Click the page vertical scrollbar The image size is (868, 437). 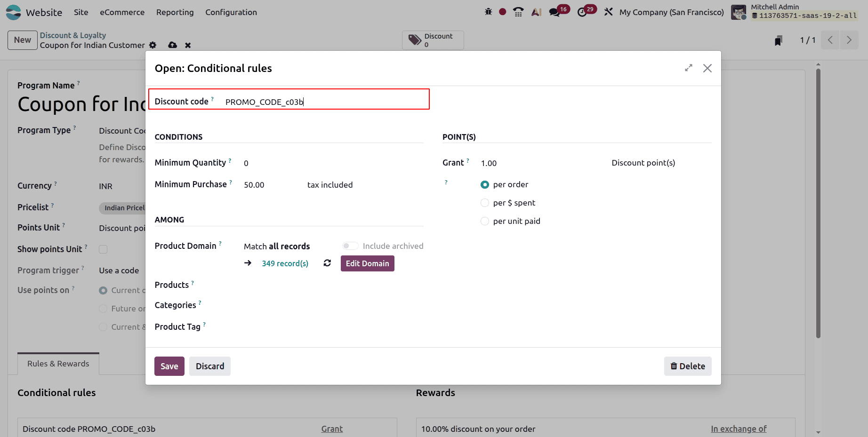tap(818, 202)
